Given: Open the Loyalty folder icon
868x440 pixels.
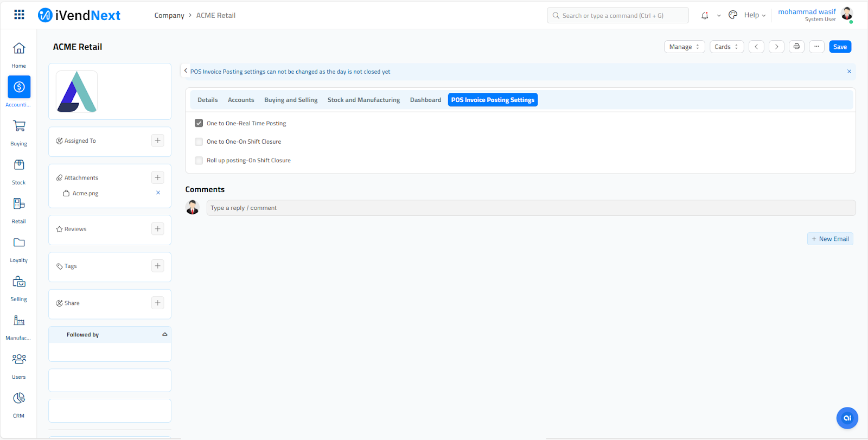Looking at the screenshot, I should tap(19, 243).
